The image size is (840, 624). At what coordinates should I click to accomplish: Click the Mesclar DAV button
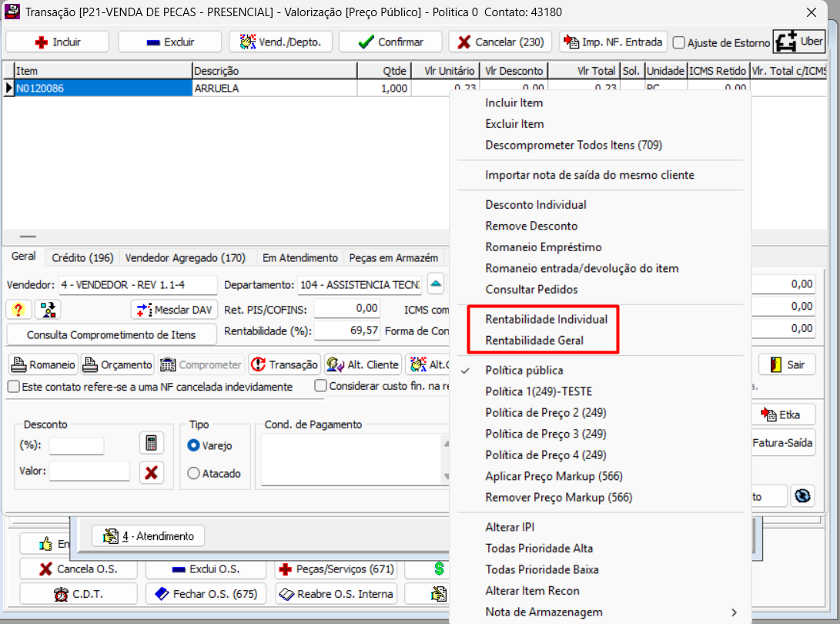click(x=174, y=310)
